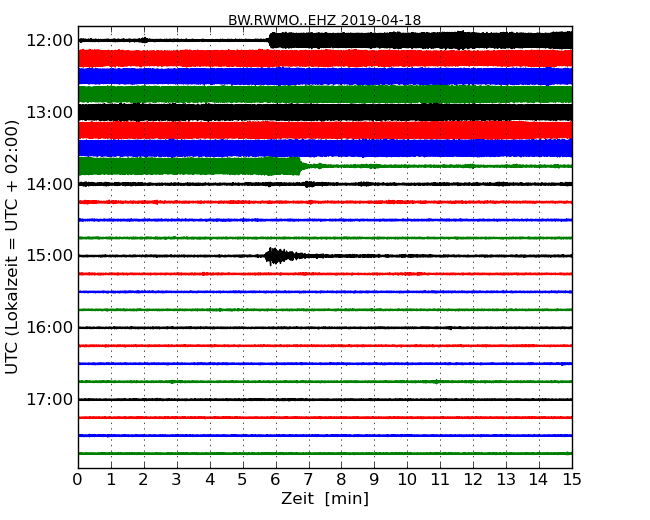Click the small blip on the 16:00 black trace

[450, 328]
